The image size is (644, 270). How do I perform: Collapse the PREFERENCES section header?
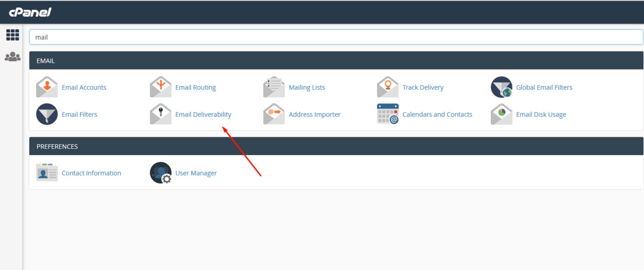[x=336, y=146]
